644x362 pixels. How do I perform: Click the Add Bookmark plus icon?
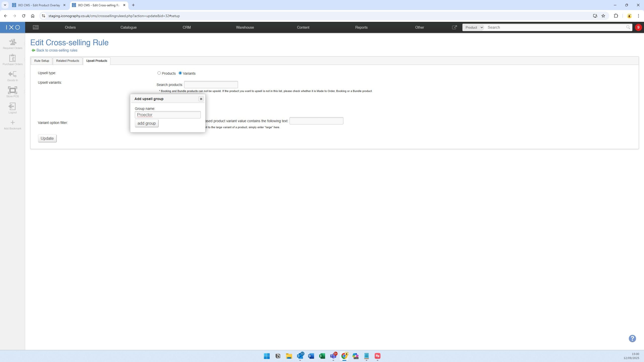12,123
